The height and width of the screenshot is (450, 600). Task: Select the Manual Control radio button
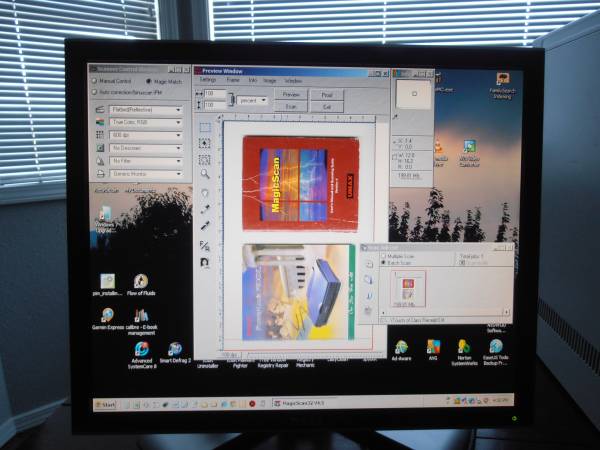[95, 81]
